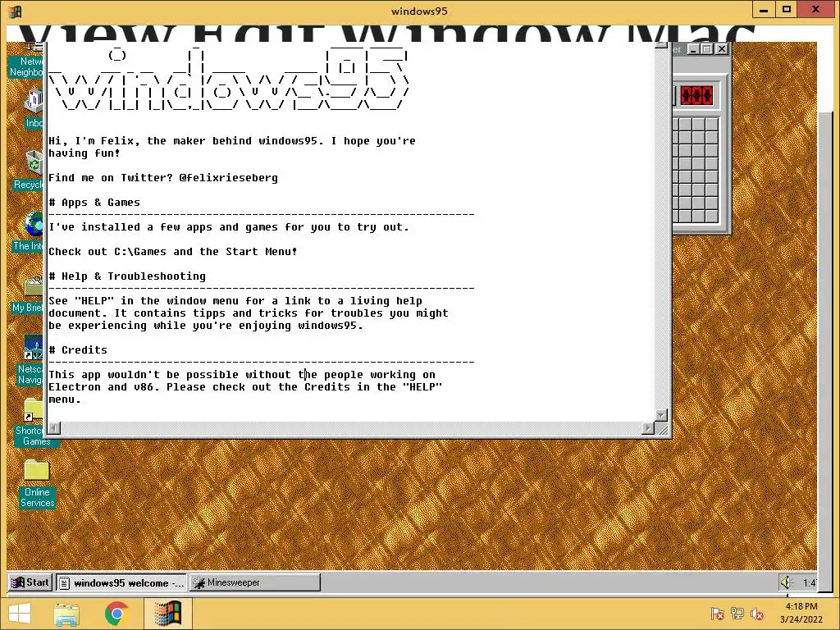Open the Network Neighborhood desktop icon
The image size is (840, 630).
27,61
